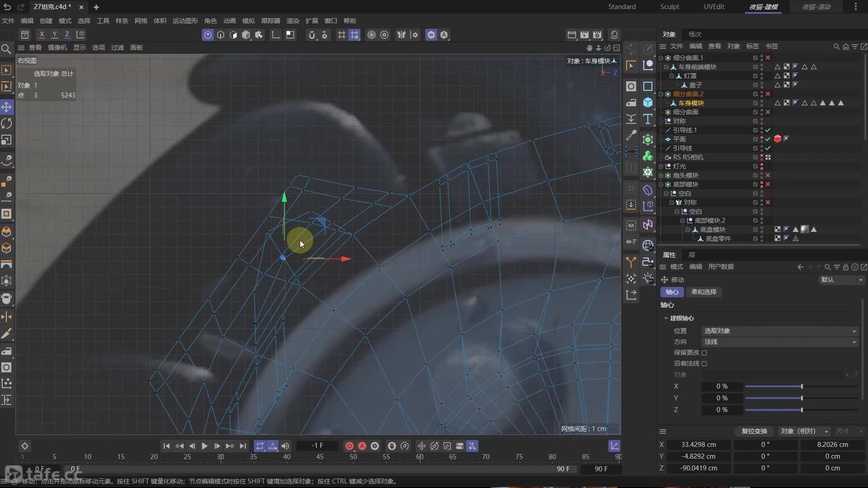
Task: Adjust the Y axis percentage slider
Action: [x=801, y=398]
